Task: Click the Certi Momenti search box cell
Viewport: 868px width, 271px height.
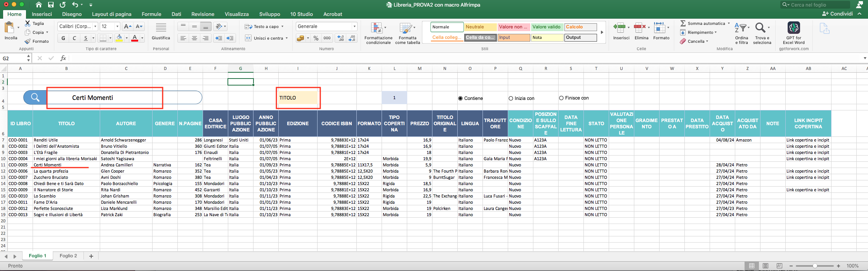Action: [104, 98]
